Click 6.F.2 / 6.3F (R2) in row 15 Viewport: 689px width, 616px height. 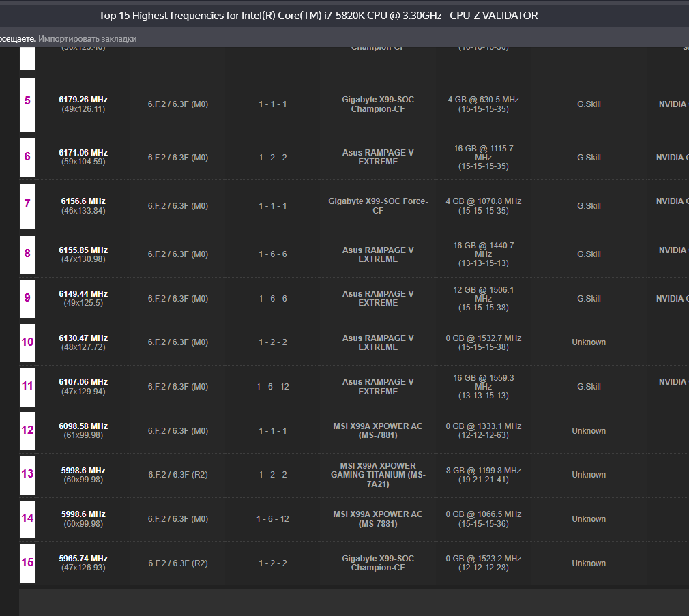(x=178, y=563)
